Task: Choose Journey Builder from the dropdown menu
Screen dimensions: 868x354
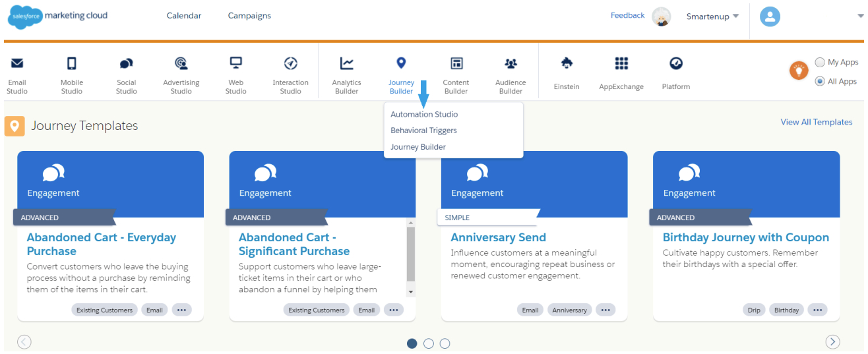Action: click(x=418, y=147)
